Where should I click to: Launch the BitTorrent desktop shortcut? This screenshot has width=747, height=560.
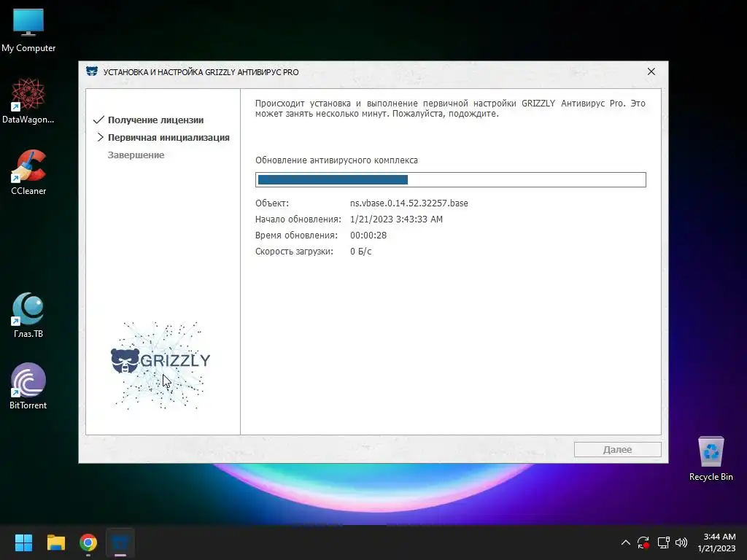click(28, 386)
